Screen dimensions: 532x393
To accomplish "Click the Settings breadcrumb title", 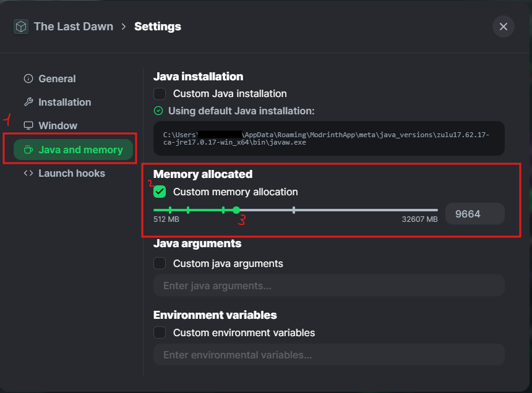I will [157, 27].
